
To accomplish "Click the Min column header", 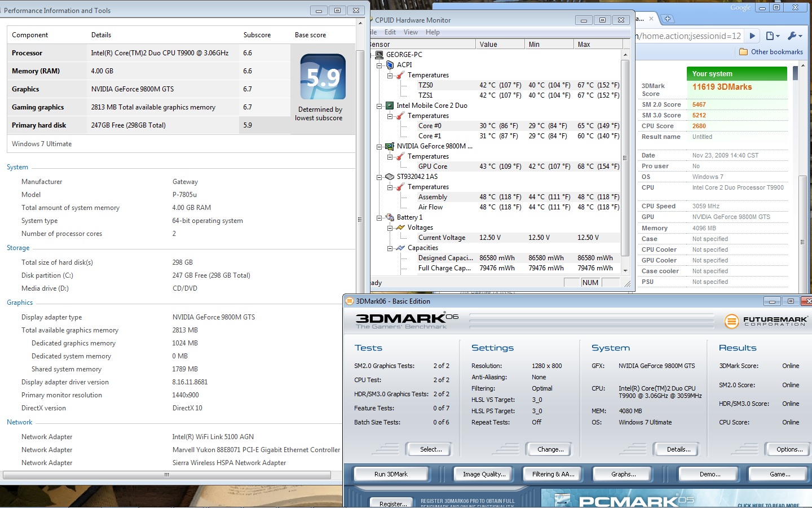I will (549, 44).
